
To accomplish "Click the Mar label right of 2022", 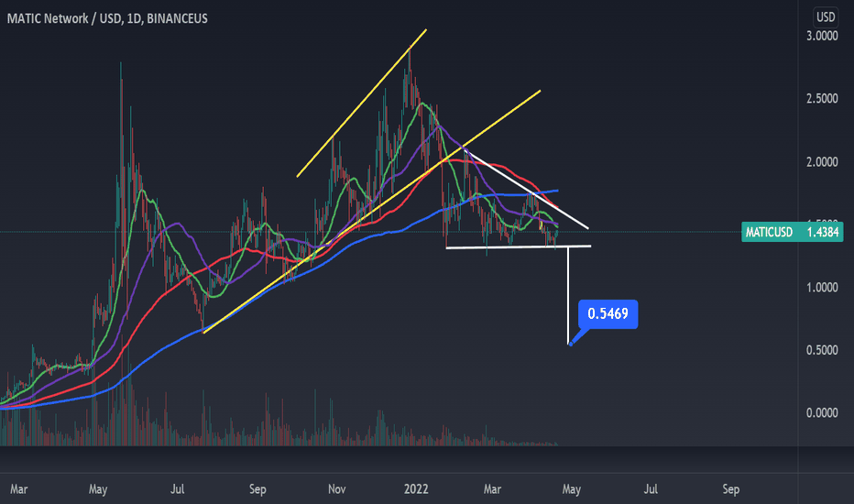I will click(492, 489).
